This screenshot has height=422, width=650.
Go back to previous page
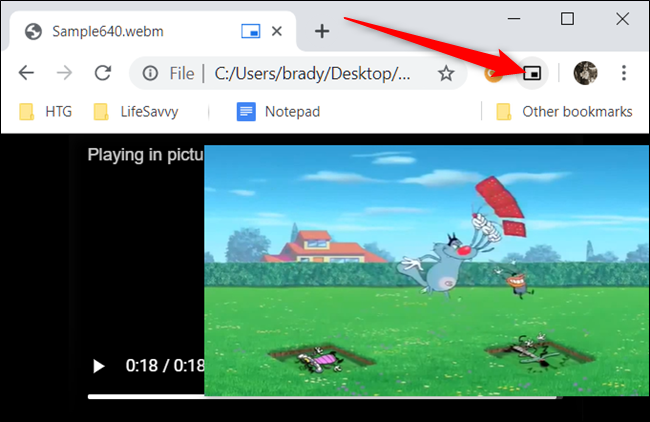coord(26,73)
